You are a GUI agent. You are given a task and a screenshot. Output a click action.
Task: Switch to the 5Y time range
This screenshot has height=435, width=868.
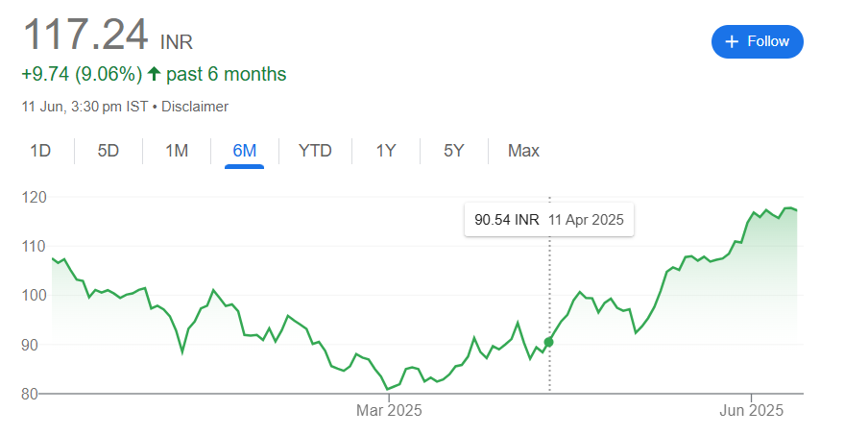(x=454, y=151)
